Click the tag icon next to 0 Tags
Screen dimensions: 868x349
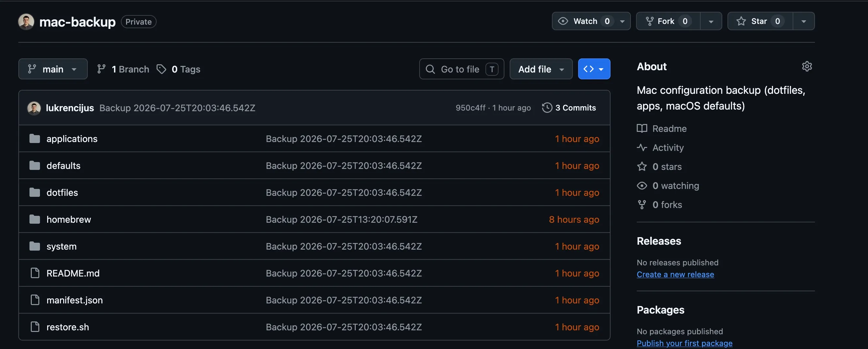coord(161,69)
